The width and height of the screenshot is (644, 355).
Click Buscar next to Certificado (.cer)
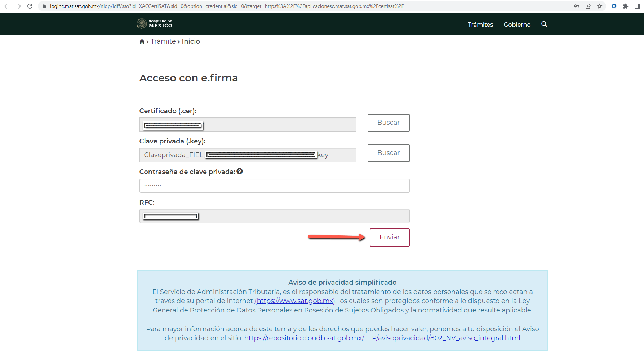click(388, 123)
